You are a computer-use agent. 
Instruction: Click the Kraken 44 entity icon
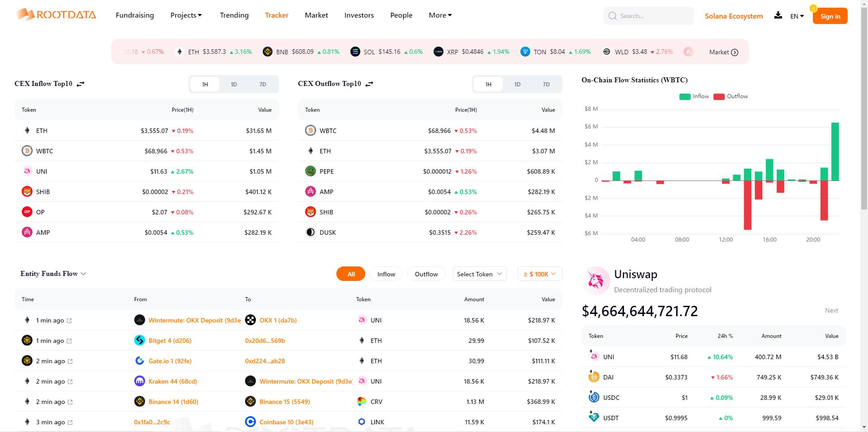click(x=140, y=381)
